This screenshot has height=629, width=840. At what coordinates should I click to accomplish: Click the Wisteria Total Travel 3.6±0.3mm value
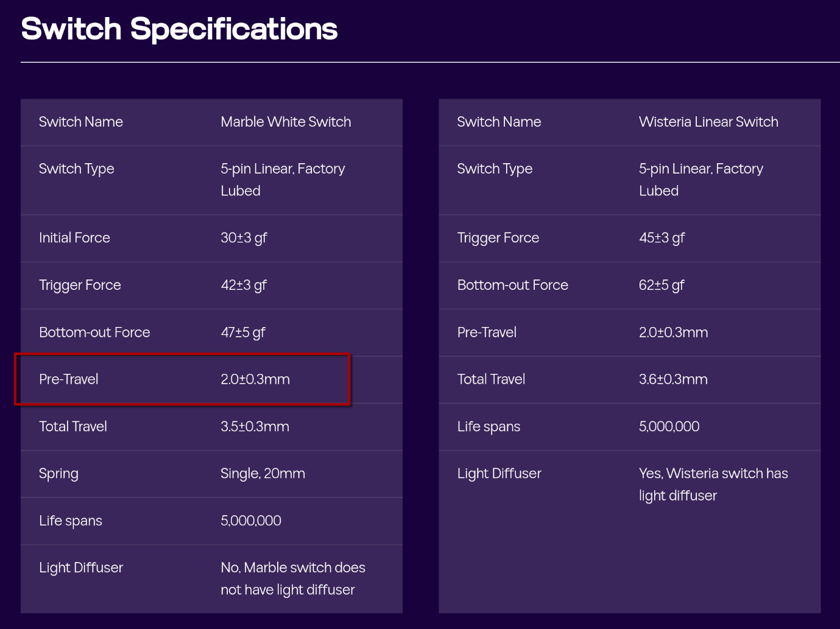coord(673,379)
